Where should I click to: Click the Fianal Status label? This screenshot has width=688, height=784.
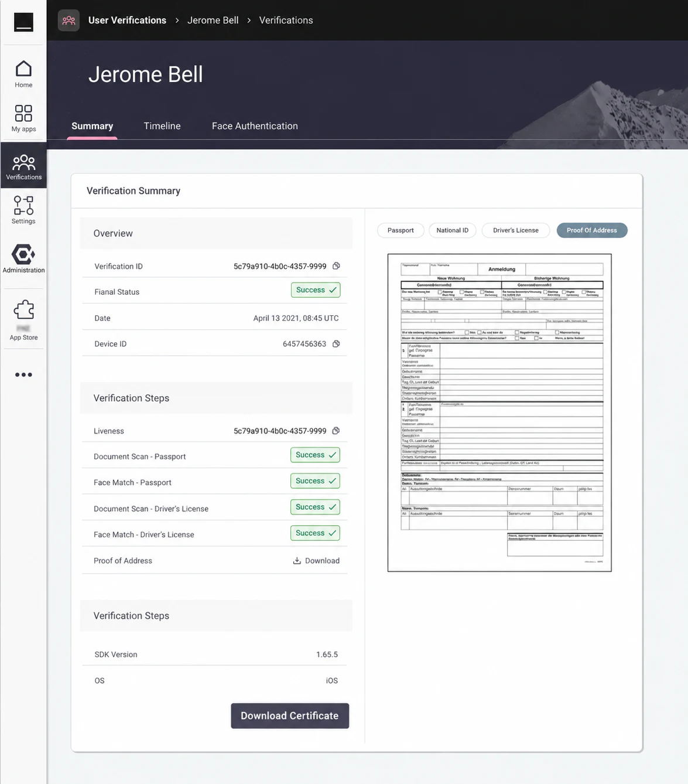(x=117, y=292)
